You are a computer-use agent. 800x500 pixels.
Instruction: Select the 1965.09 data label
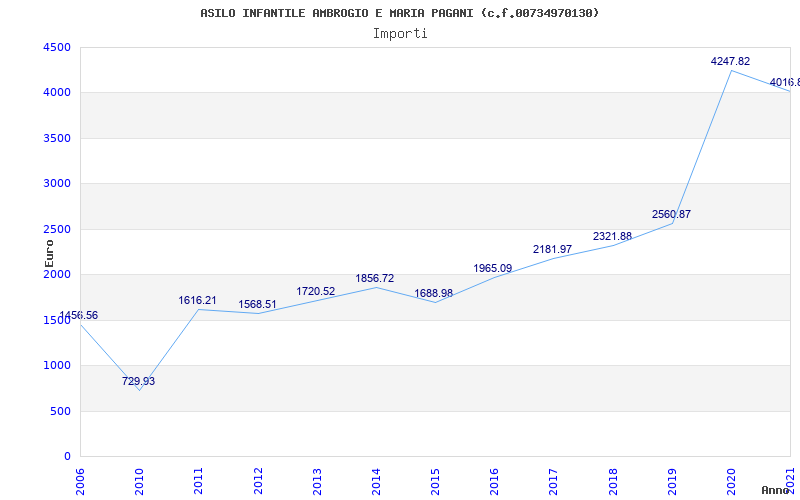[x=493, y=268]
